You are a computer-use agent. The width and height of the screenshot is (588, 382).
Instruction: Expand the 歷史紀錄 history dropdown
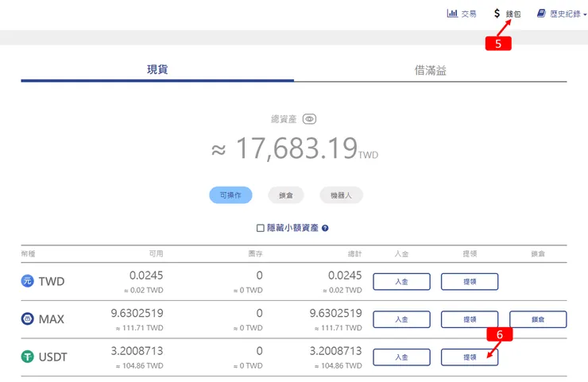click(562, 14)
